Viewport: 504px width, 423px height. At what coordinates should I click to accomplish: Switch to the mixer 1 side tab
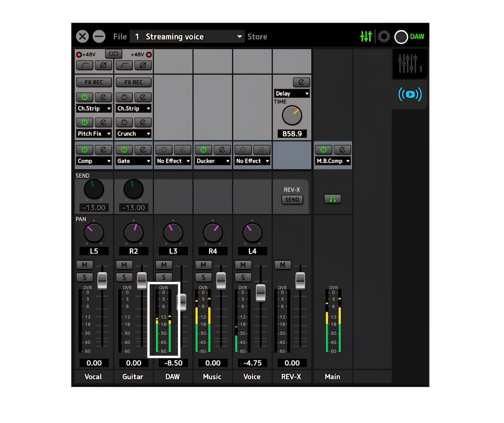[x=410, y=64]
